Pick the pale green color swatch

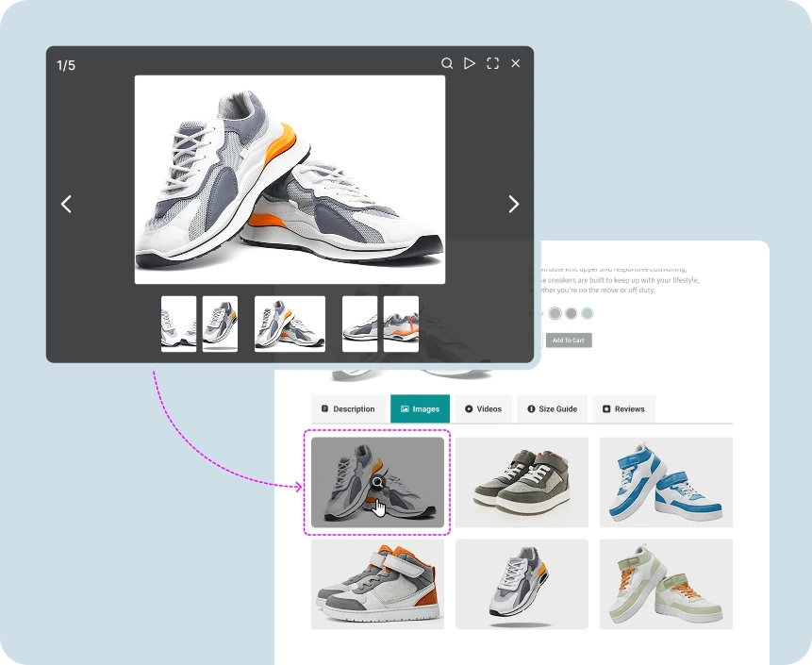click(588, 313)
